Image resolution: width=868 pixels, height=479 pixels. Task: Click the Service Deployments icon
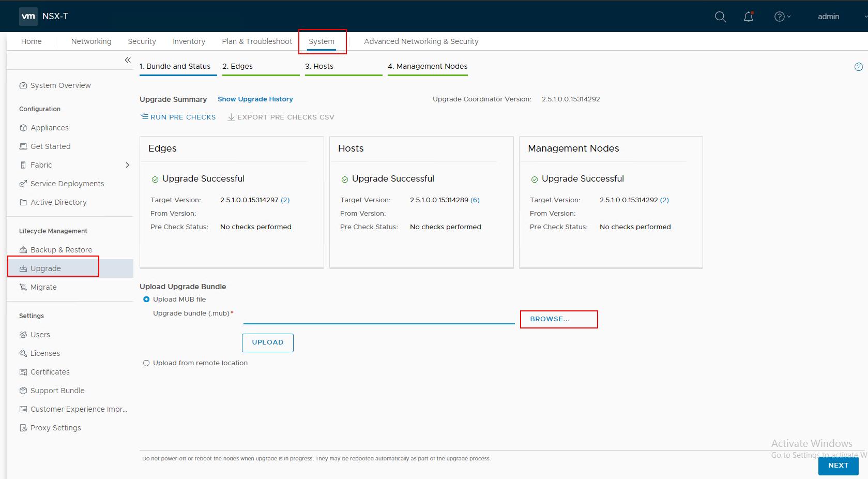click(x=23, y=184)
